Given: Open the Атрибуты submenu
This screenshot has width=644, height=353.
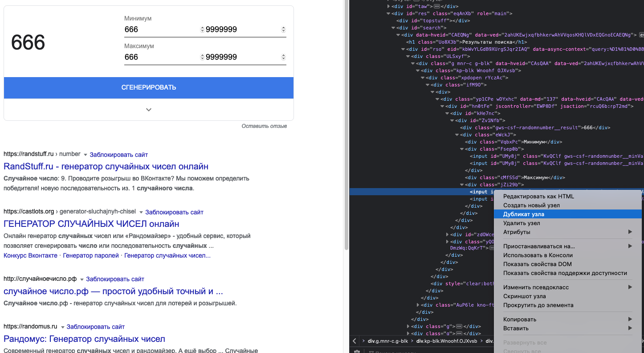Looking at the screenshot, I should coord(568,232).
